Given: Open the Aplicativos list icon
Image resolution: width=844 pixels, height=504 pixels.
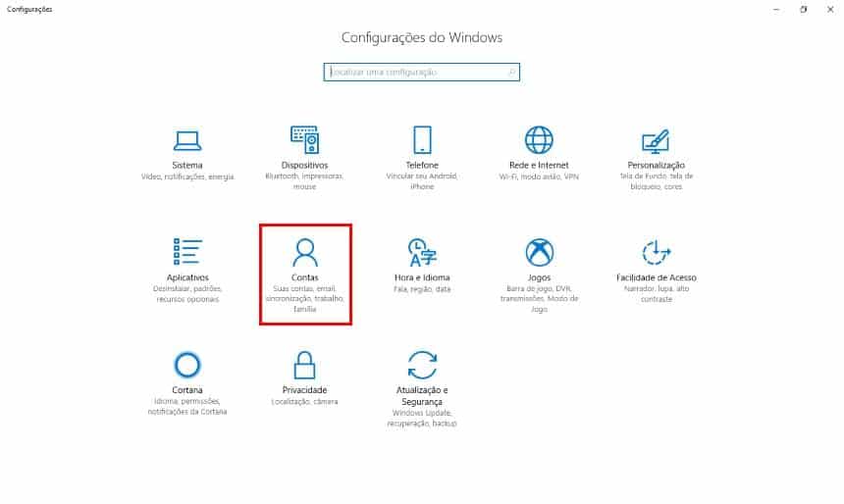Looking at the screenshot, I should click(187, 251).
